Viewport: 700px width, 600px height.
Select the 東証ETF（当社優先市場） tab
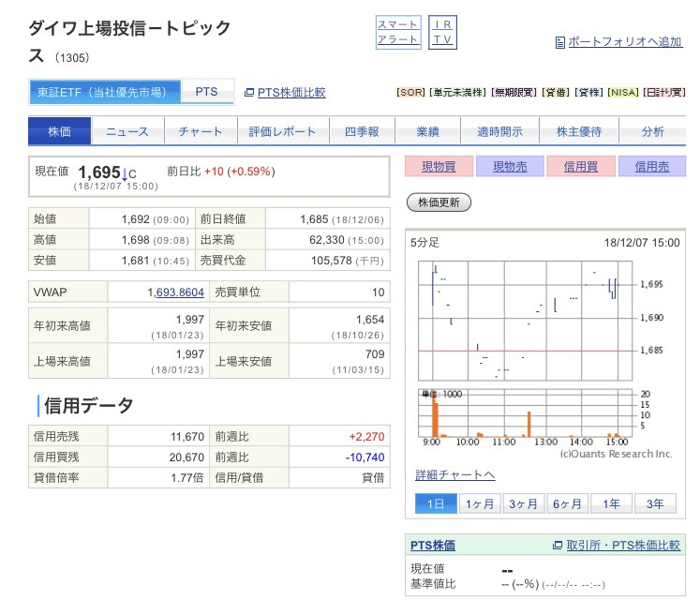tap(105, 92)
